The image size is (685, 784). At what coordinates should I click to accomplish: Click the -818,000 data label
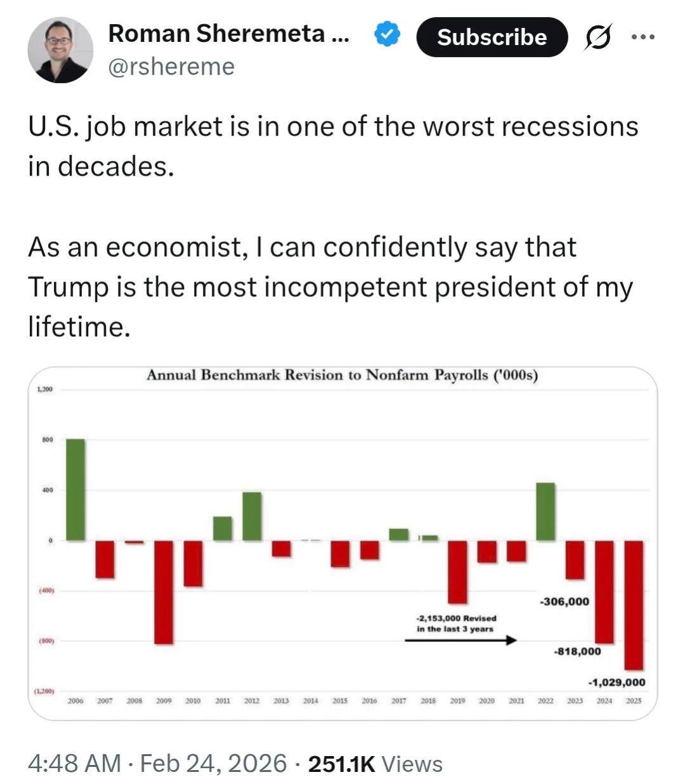(577, 651)
